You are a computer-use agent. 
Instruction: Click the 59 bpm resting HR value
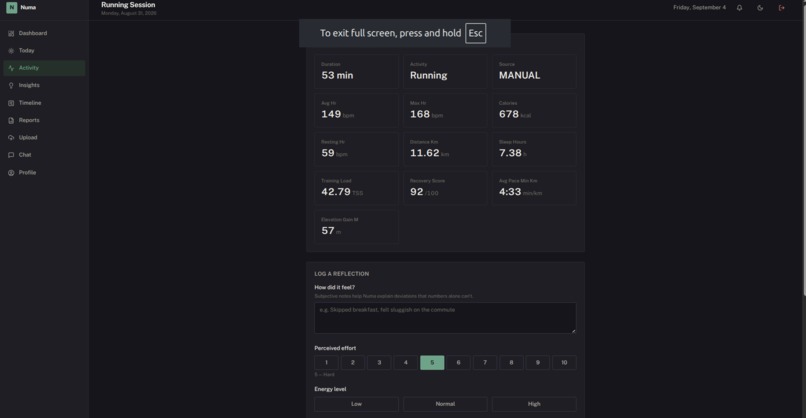pyautogui.click(x=334, y=153)
